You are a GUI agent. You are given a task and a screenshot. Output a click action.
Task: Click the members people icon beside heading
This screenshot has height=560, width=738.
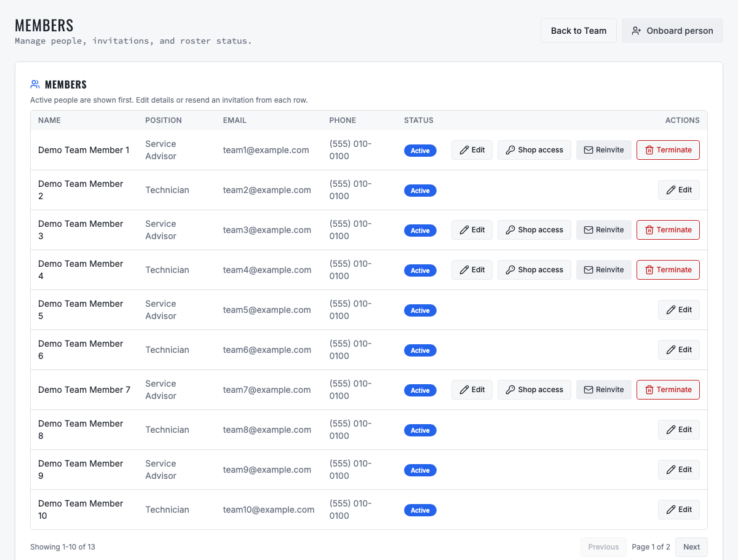35,85
